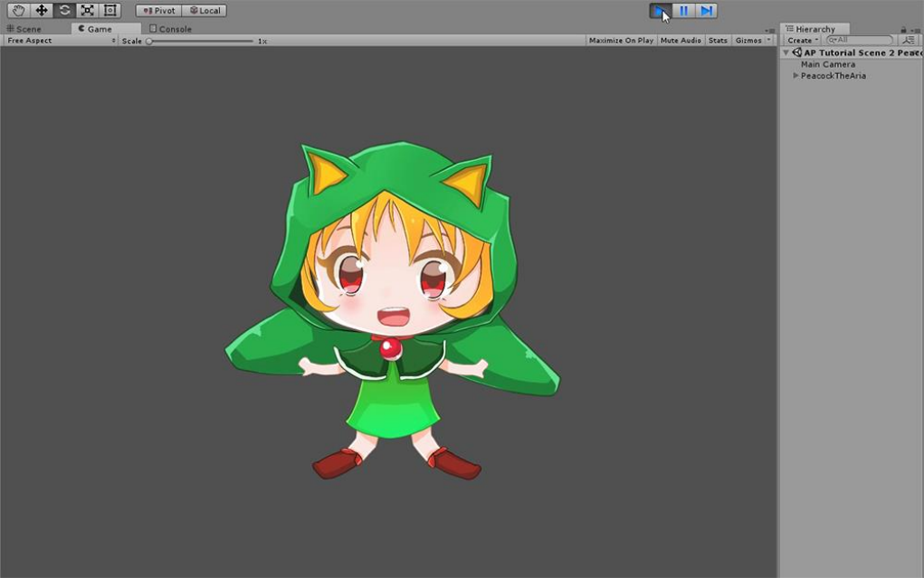This screenshot has width=924, height=578.
Task: Select the Hand tool
Action: [18, 11]
